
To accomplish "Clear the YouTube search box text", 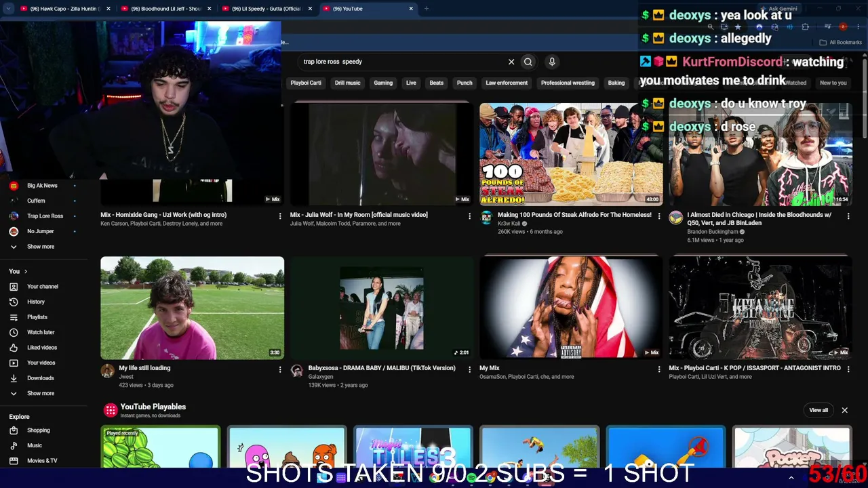I will coord(511,62).
